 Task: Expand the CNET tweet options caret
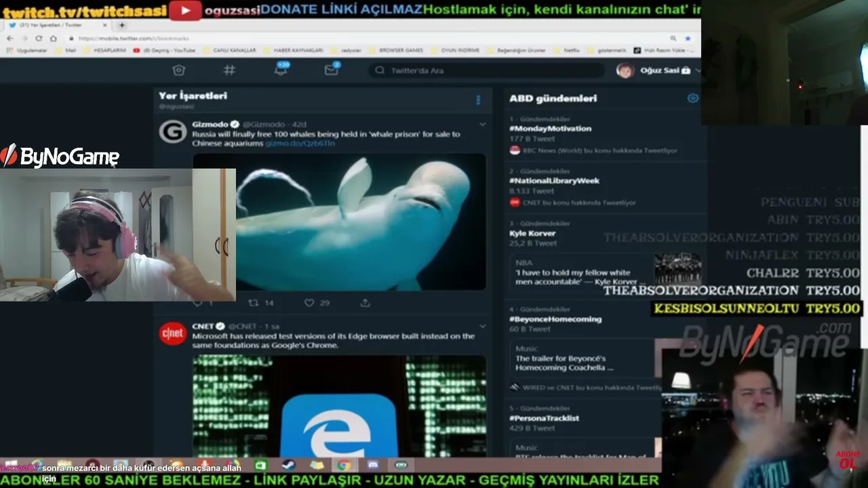coord(483,326)
